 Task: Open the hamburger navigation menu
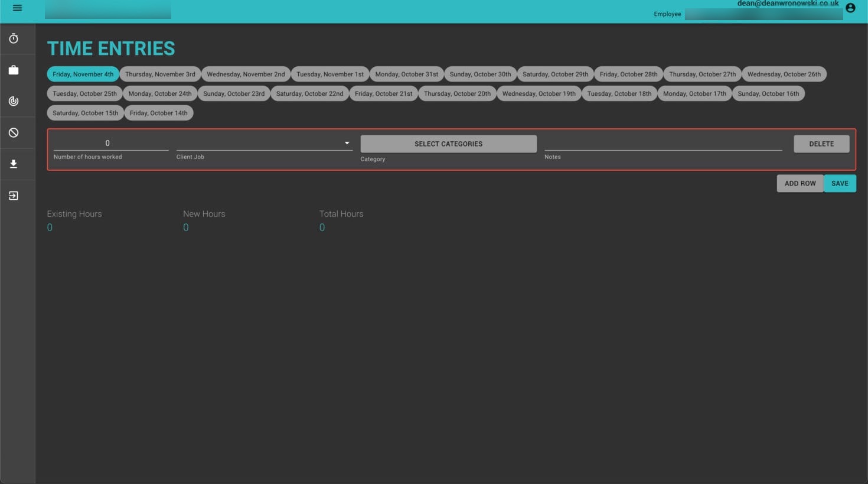pos(17,8)
